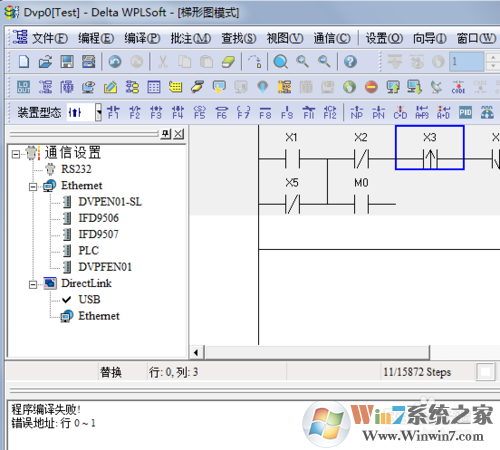Draw vertical line with F9 icon
Screen dimensions: 500x450
click(x=287, y=112)
